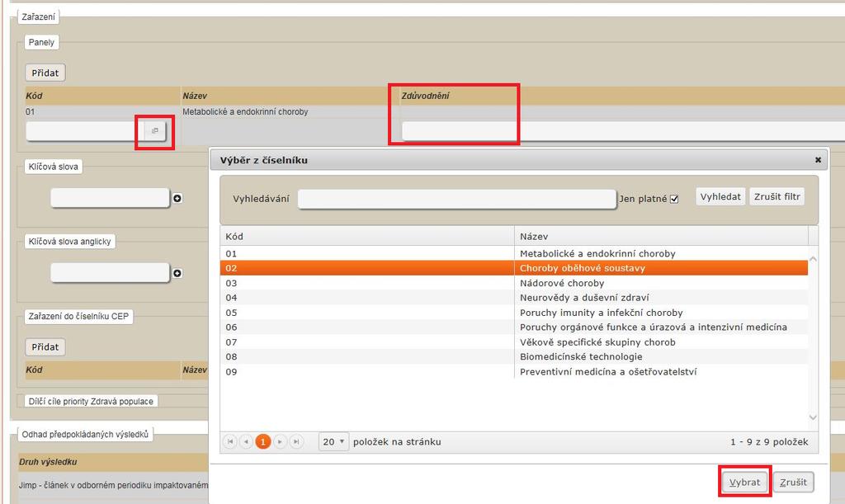Go to last page in pager
Viewport: 845px width, 504px height.
point(296,441)
